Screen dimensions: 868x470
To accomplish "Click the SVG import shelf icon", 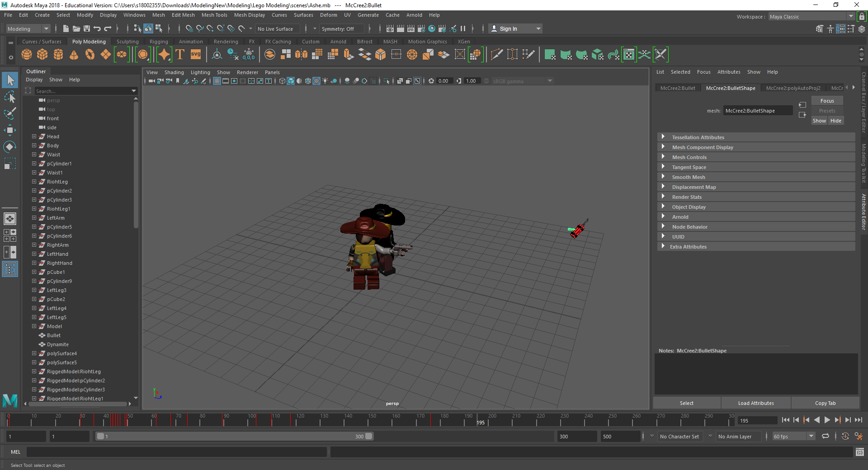I will coord(195,55).
